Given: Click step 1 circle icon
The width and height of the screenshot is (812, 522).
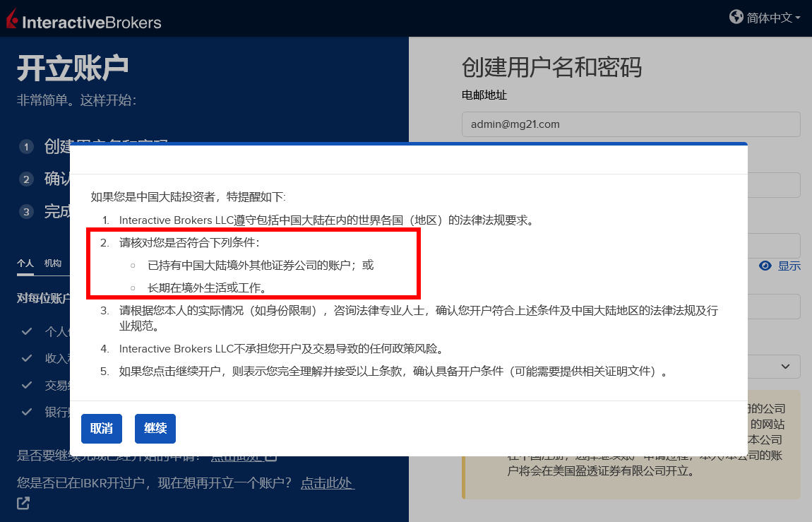Looking at the screenshot, I should (x=26, y=147).
